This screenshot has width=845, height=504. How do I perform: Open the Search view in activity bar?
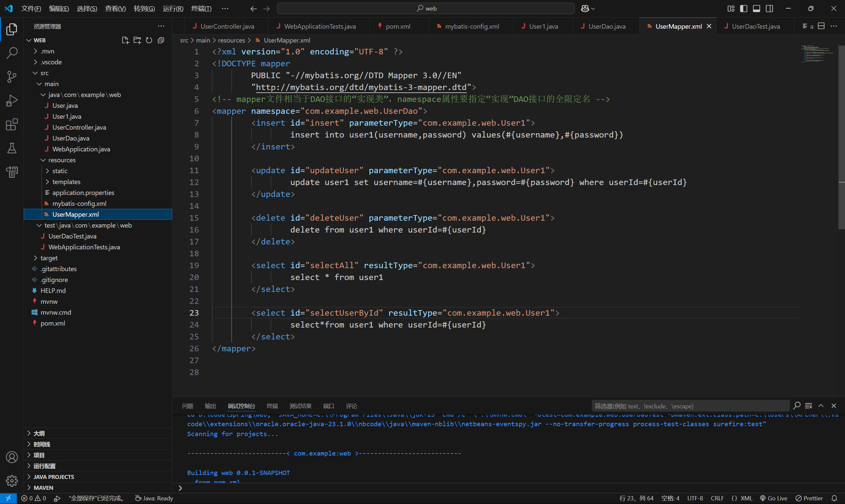12,53
